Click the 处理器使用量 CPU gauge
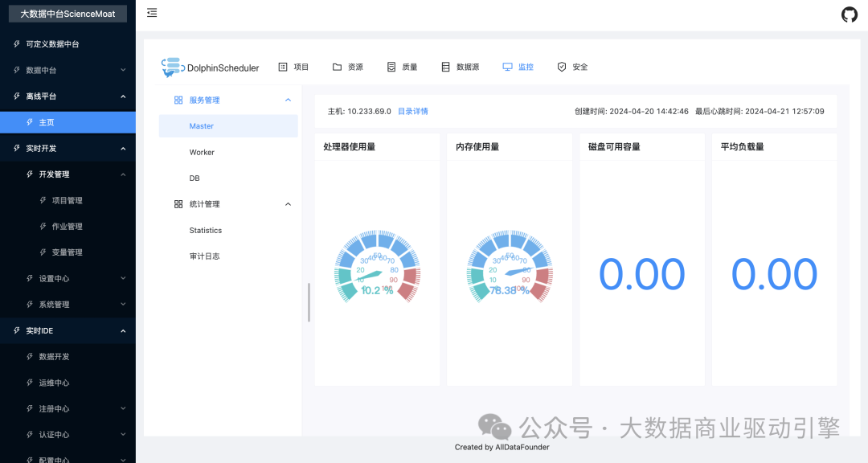 pyautogui.click(x=377, y=268)
